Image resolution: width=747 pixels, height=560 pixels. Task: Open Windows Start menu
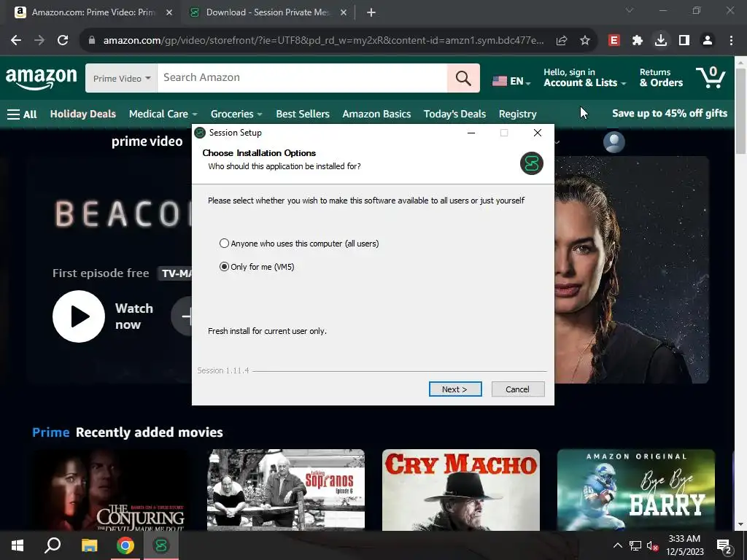pyautogui.click(x=18, y=545)
